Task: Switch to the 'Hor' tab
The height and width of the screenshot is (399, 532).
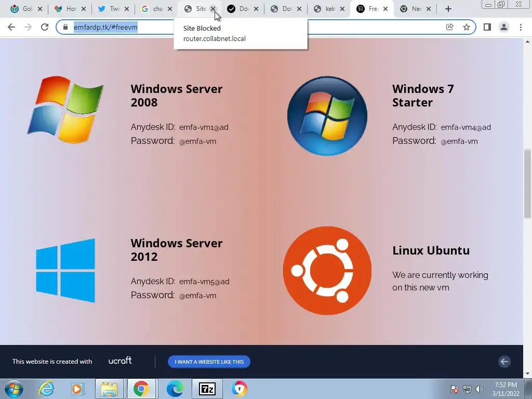Action: tap(67, 9)
